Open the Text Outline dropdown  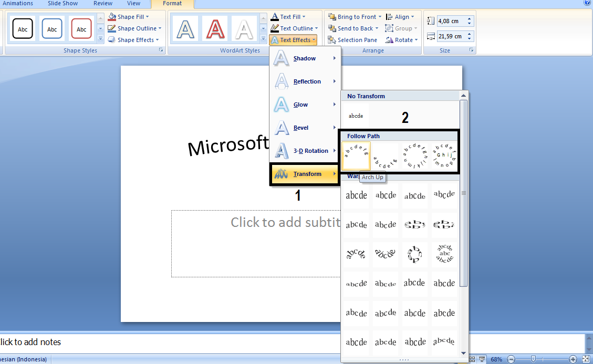tap(294, 28)
